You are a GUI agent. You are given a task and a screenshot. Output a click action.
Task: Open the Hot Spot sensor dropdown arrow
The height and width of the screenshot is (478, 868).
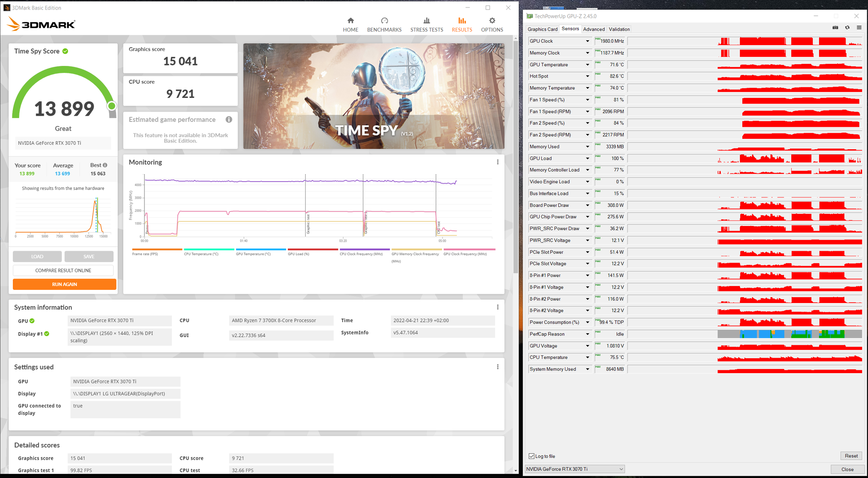(x=587, y=76)
